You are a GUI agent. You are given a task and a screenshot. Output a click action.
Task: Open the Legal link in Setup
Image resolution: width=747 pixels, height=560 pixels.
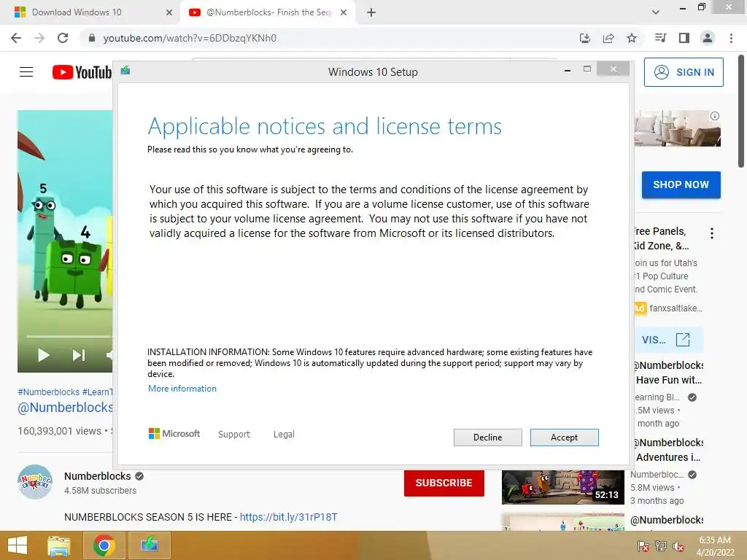pyautogui.click(x=284, y=435)
